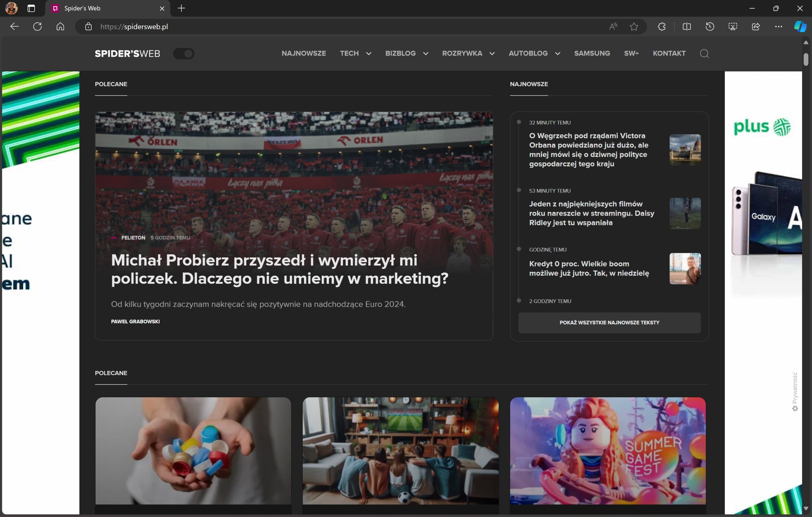
Task: Open browser Extensions puzzle icon
Action: [662, 27]
